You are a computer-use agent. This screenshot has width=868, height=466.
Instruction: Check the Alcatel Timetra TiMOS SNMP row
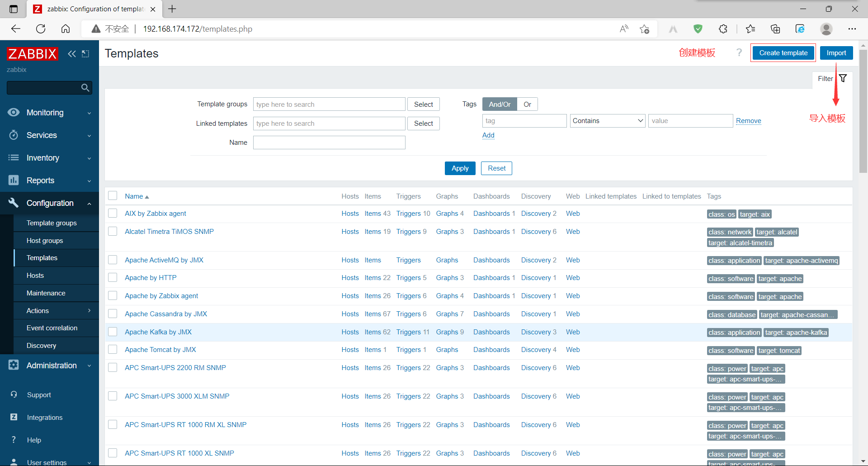(113, 231)
